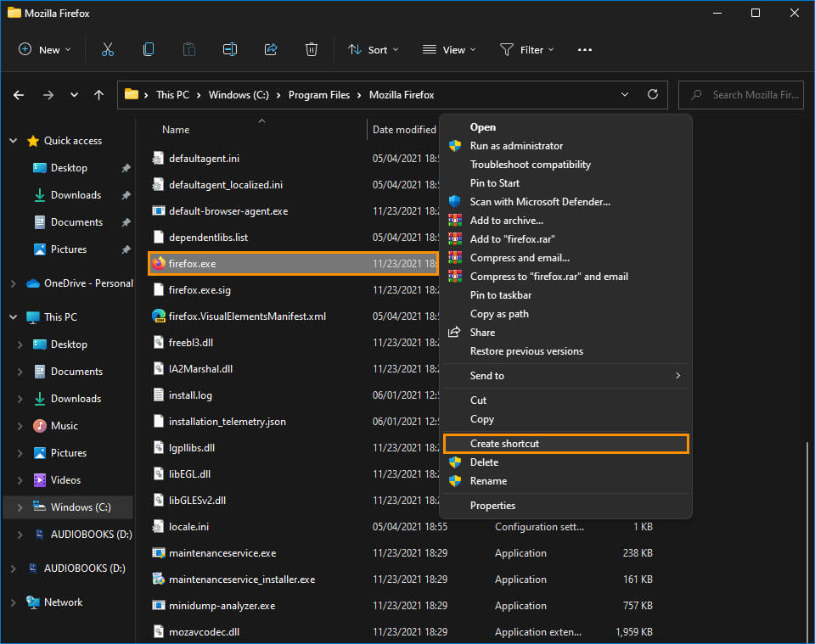Go up one folder level arrow

[x=98, y=95]
